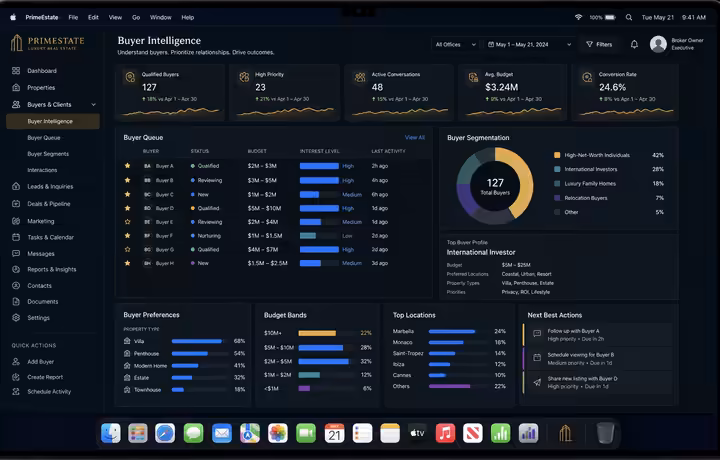Click the High-Net-Worth Individuals legend swatch

click(557, 155)
